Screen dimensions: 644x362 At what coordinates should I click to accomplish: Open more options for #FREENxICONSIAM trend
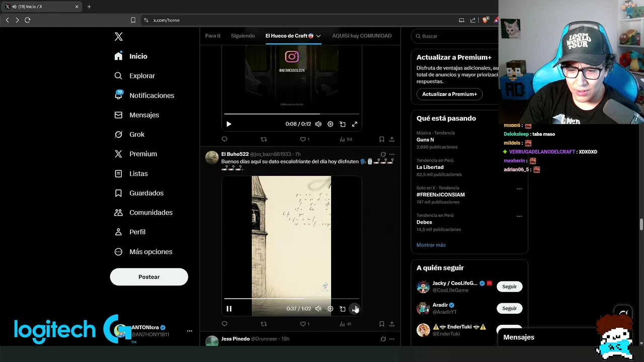[519, 189]
